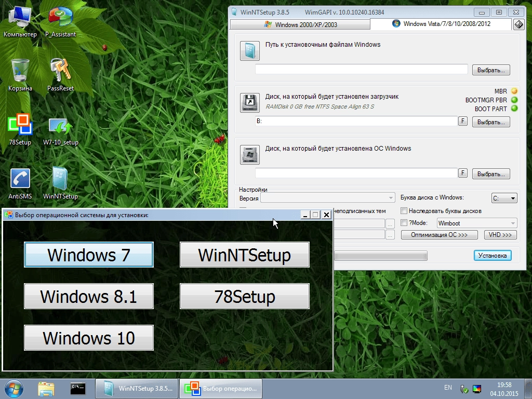Viewport: 532px width, 399px height.
Task: Click Выбрать for installation files path
Action: click(491, 70)
